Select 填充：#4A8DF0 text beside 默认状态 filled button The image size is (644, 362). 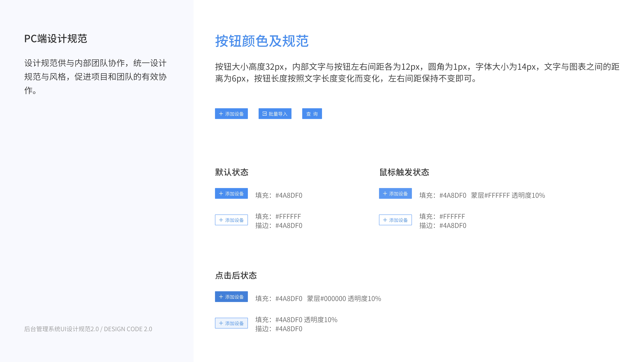279,195
